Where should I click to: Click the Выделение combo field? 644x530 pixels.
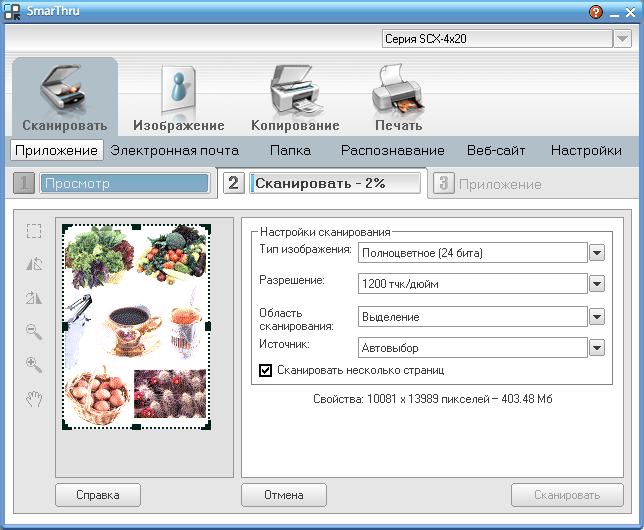[x=473, y=317]
